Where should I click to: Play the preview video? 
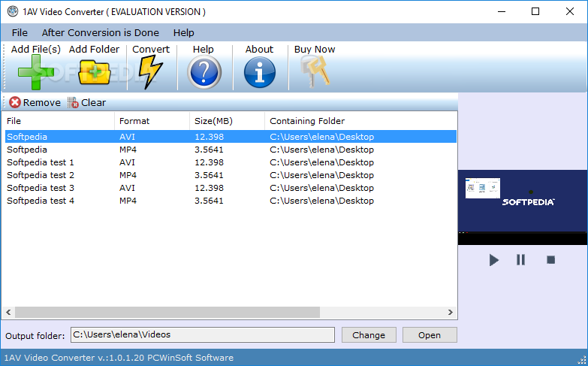[x=493, y=260]
